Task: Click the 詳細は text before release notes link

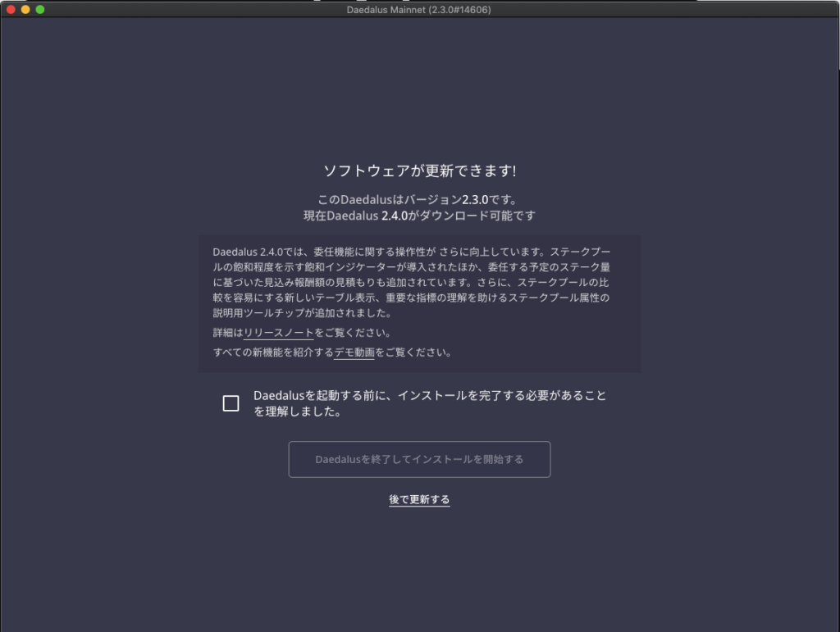Action: pyautogui.click(x=227, y=334)
